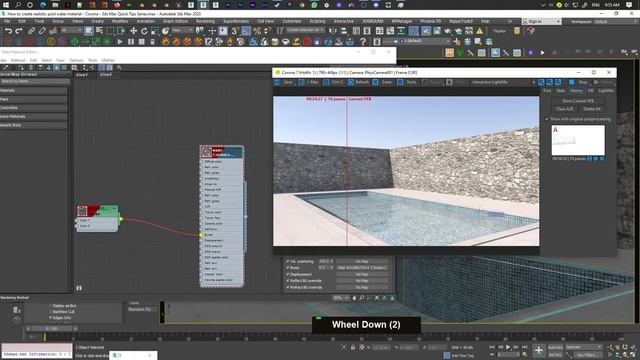
Task: Click the water Corona material node header
Action: (x=222, y=152)
